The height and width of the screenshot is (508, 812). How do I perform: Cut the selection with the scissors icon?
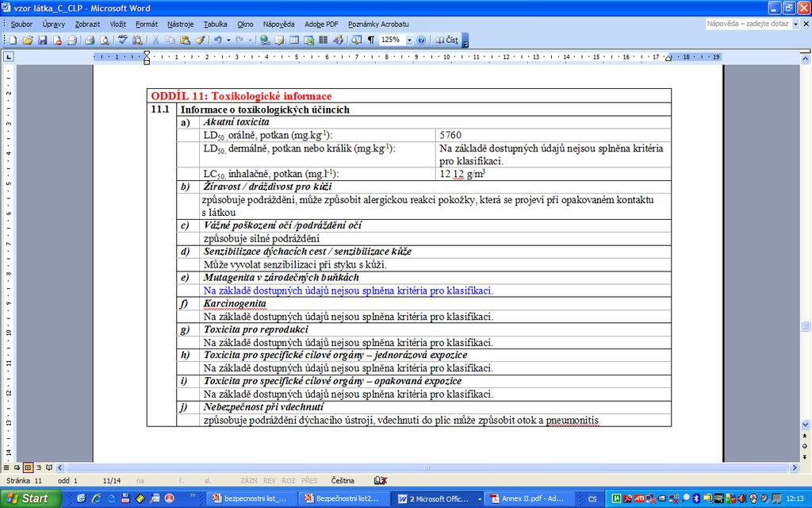[x=155, y=40]
